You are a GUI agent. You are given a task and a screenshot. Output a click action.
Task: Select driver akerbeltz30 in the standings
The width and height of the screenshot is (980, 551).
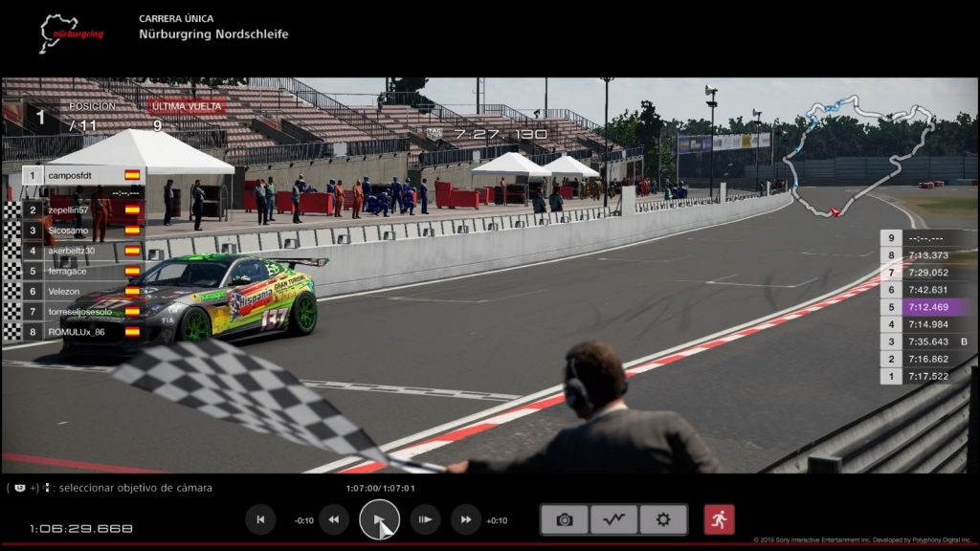(x=83, y=251)
